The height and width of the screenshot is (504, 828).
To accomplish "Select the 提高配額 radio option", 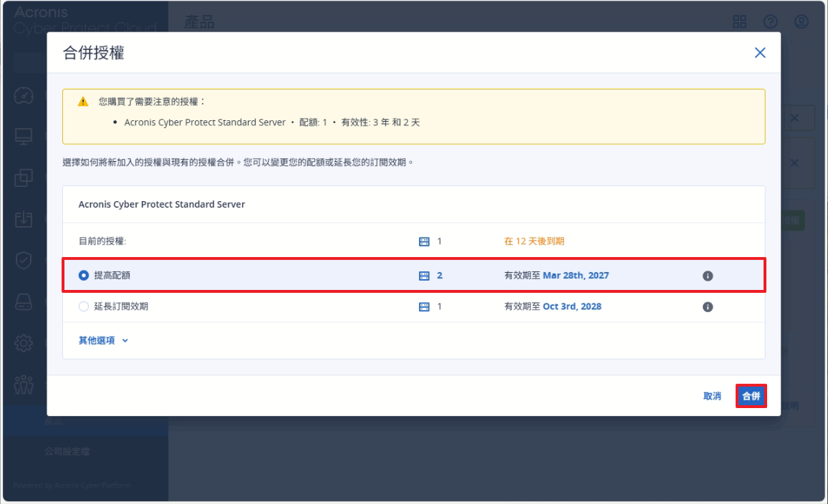I will pyautogui.click(x=83, y=276).
